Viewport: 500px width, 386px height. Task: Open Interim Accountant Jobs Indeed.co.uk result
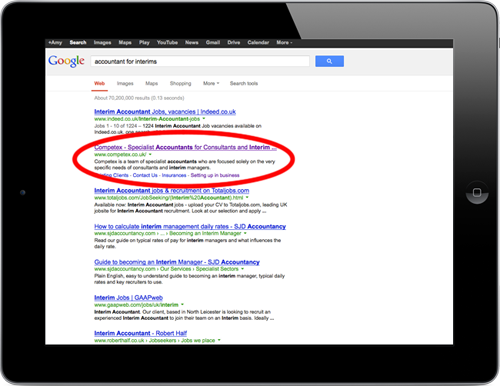click(165, 112)
